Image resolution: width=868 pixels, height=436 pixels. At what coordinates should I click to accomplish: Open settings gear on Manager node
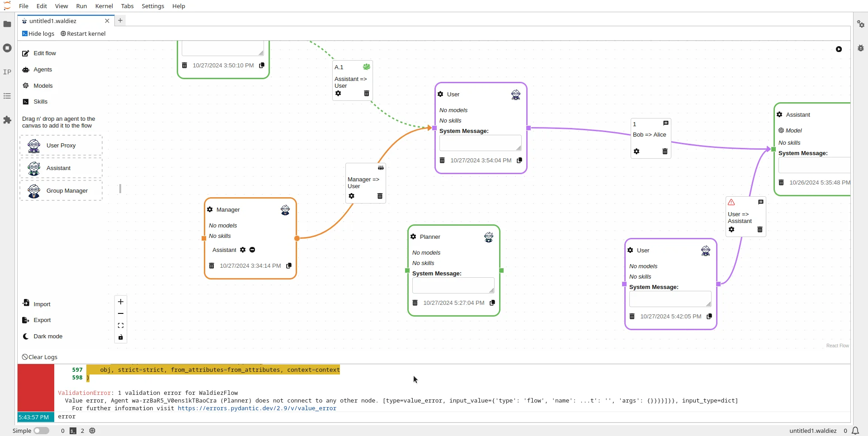(x=210, y=210)
